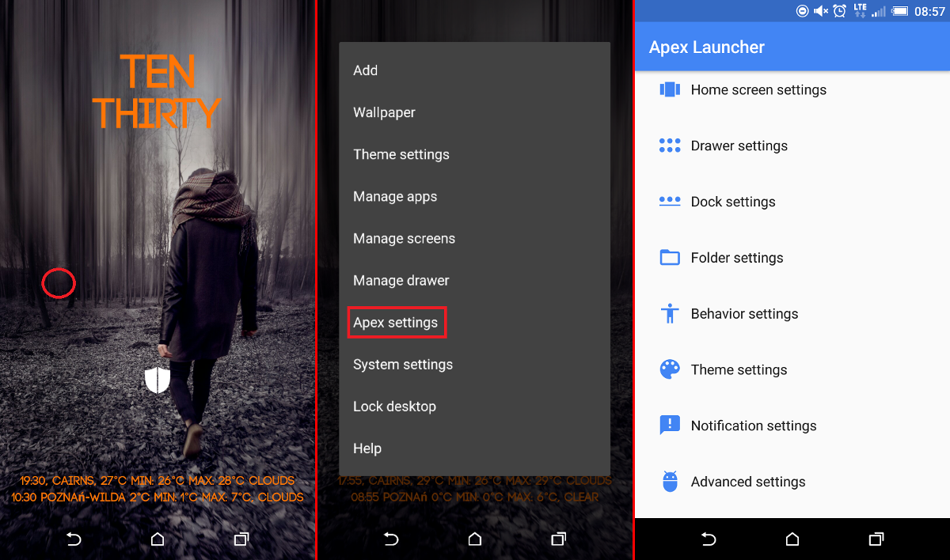Tap the muted sound status icon
Image resolution: width=950 pixels, height=560 pixels.
coord(821,11)
